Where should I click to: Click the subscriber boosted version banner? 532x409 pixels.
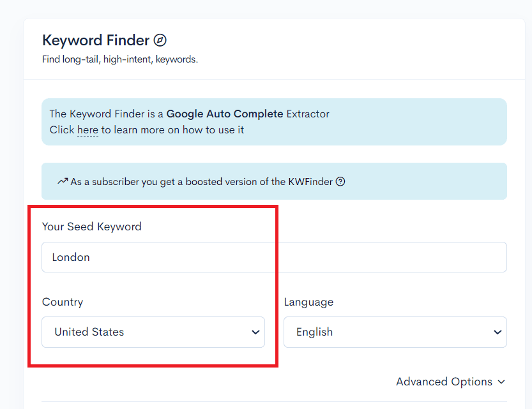pyautogui.click(x=274, y=181)
